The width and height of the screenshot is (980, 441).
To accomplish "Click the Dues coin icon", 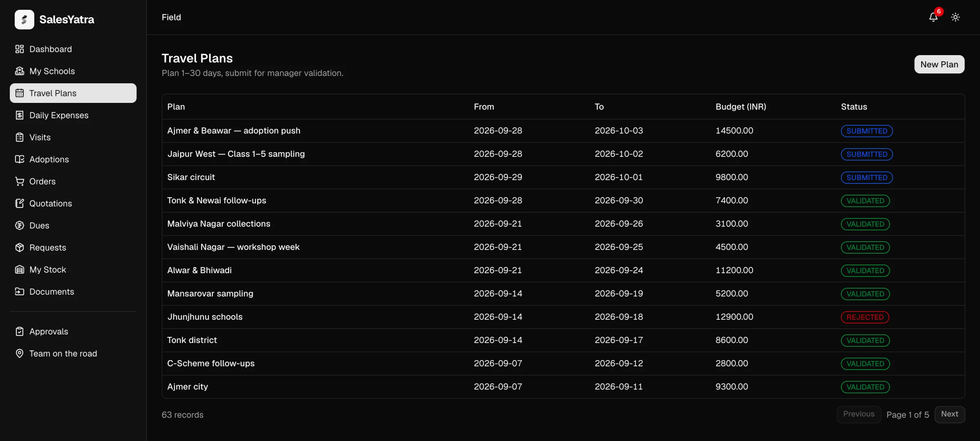I will click(20, 225).
